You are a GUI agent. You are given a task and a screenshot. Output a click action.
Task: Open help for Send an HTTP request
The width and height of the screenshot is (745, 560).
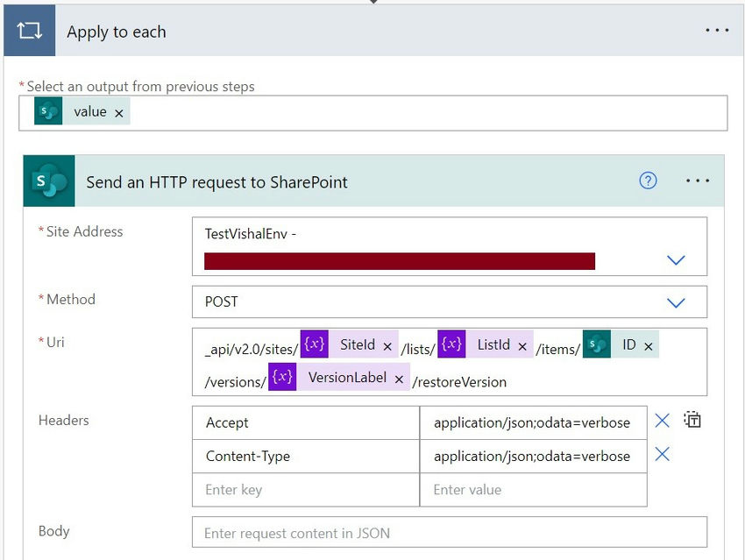tap(648, 181)
